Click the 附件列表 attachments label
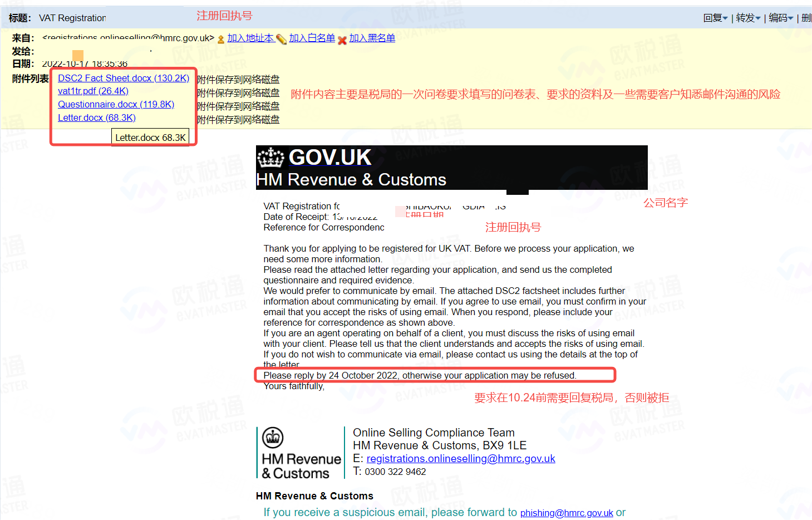The height and width of the screenshot is (520, 812). 31,79
